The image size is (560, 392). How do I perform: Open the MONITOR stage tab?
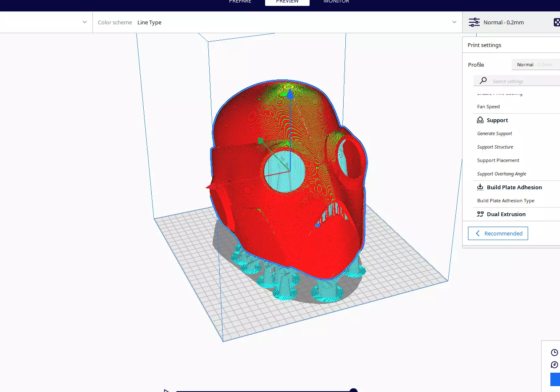pyautogui.click(x=336, y=2)
